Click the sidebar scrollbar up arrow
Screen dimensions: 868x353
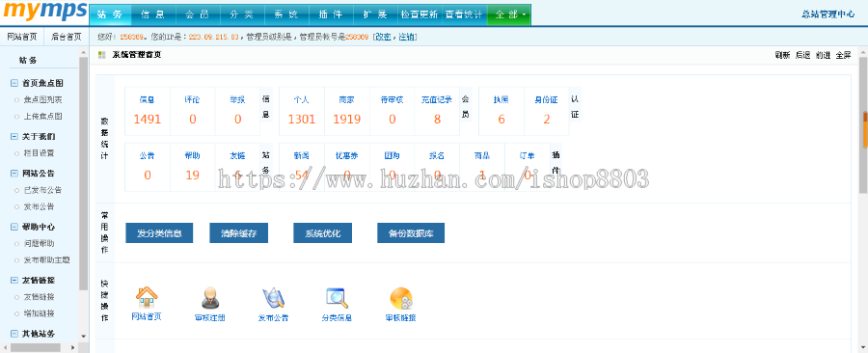pos(84,52)
